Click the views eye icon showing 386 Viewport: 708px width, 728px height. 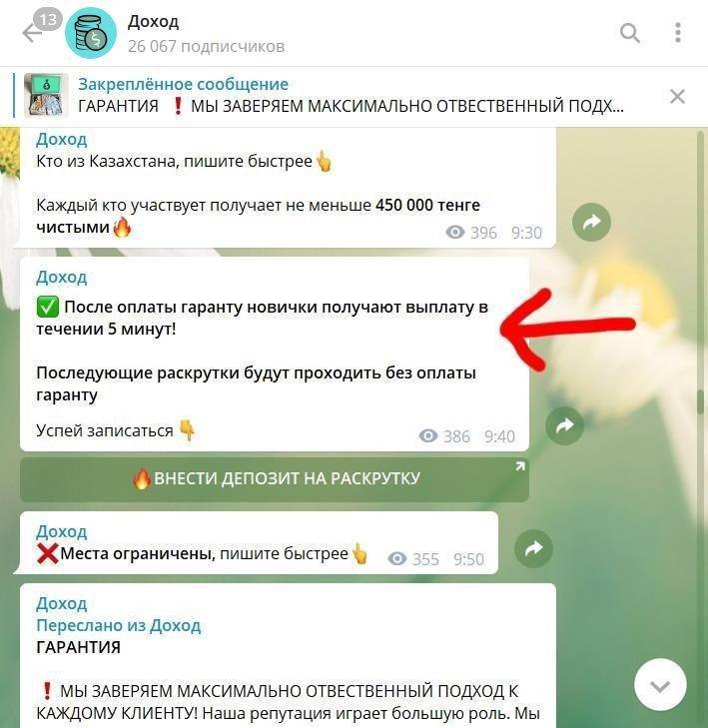click(x=428, y=436)
